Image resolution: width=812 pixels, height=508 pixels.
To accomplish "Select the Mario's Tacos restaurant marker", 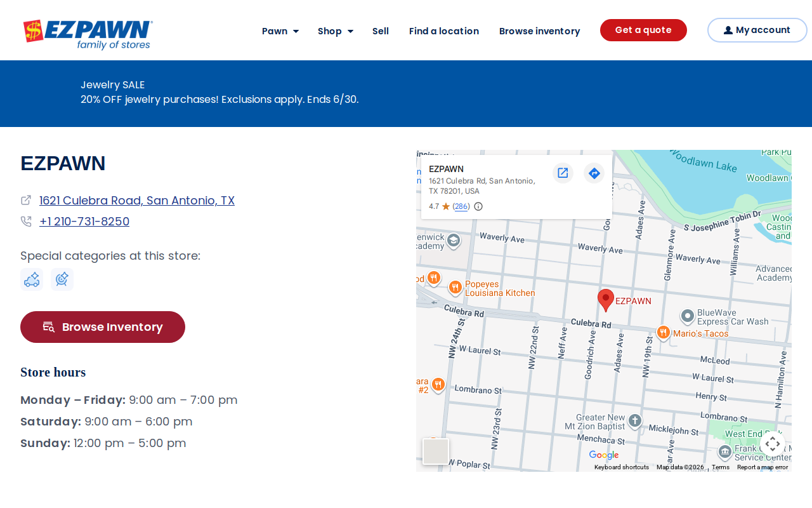I will [664, 332].
